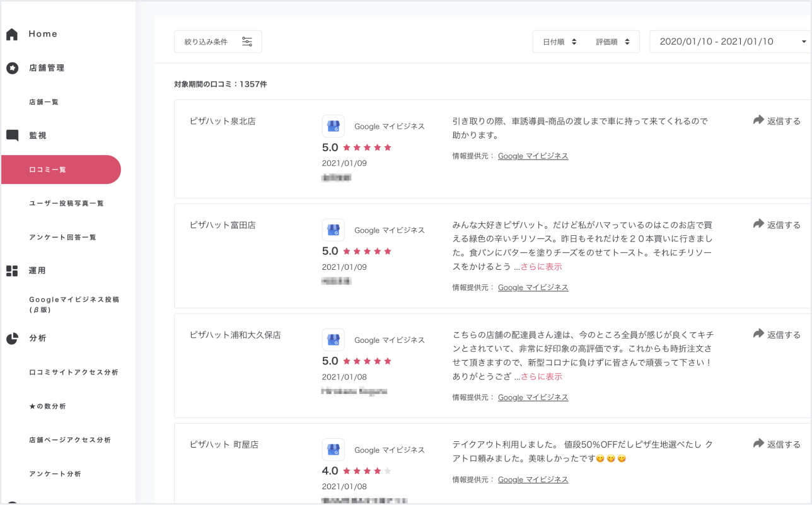Expand さらに表示 on ピザハット富田店 review
Image resolution: width=812 pixels, height=505 pixels.
tap(541, 267)
